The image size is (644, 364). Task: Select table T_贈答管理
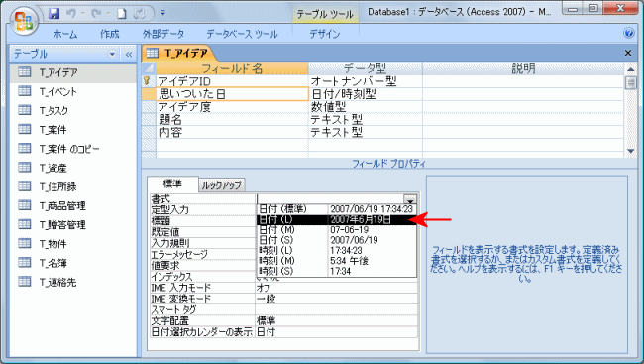pyautogui.click(x=73, y=224)
